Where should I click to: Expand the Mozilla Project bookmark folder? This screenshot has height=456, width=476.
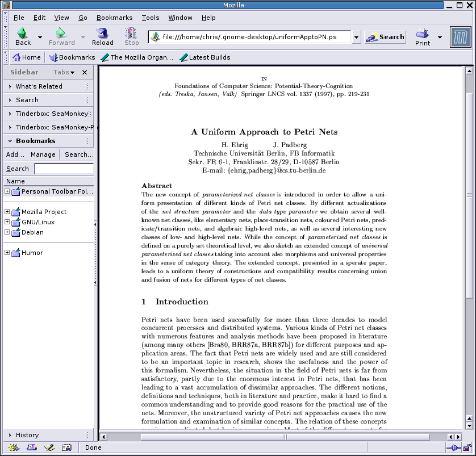[x=7, y=212]
